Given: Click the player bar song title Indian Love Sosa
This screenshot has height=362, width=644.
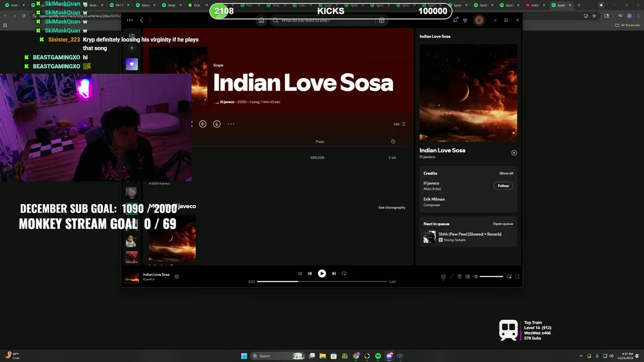Looking at the screenshot, I should (156, 275).
